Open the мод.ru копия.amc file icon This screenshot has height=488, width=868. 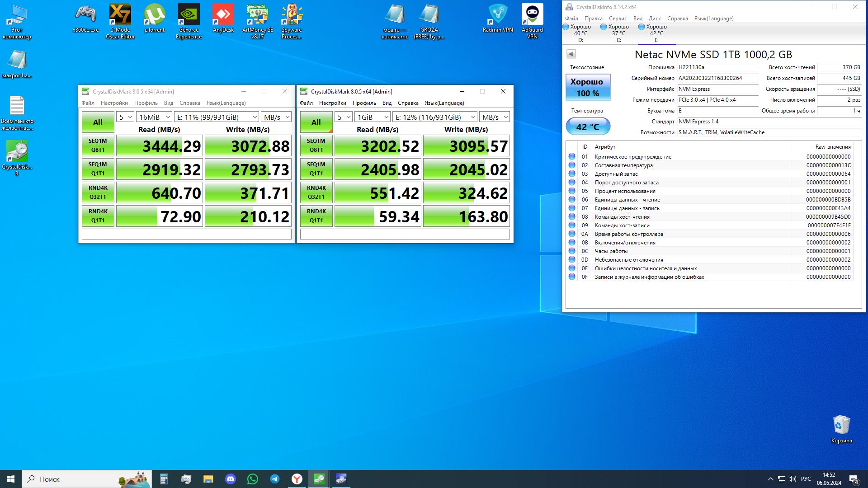click(395, 22)
